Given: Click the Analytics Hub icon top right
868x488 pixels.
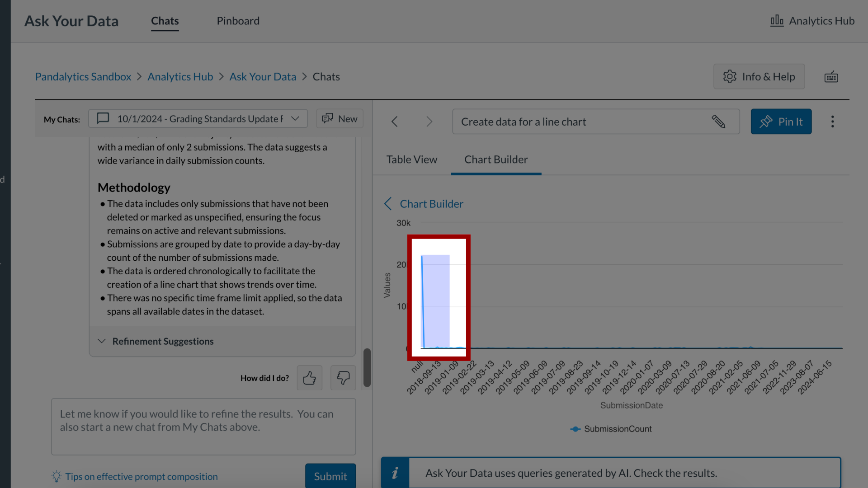Looking at the screenshot, I should tap(777, 20).
